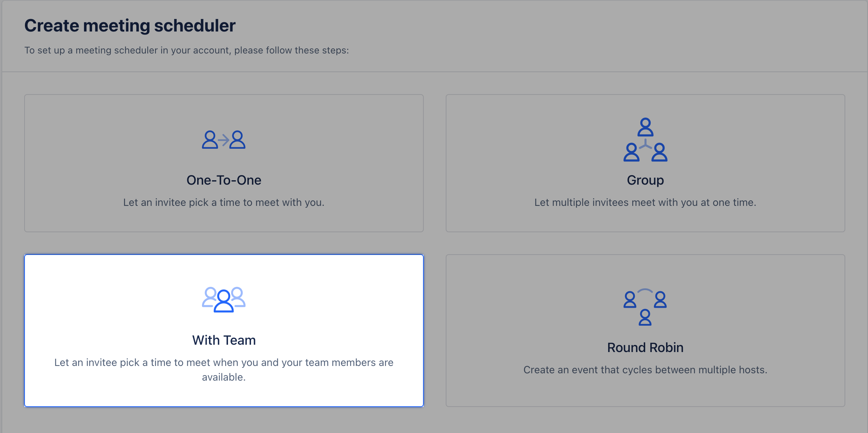Click 'Let multiple invitees meet with you' description

(645, 202)
